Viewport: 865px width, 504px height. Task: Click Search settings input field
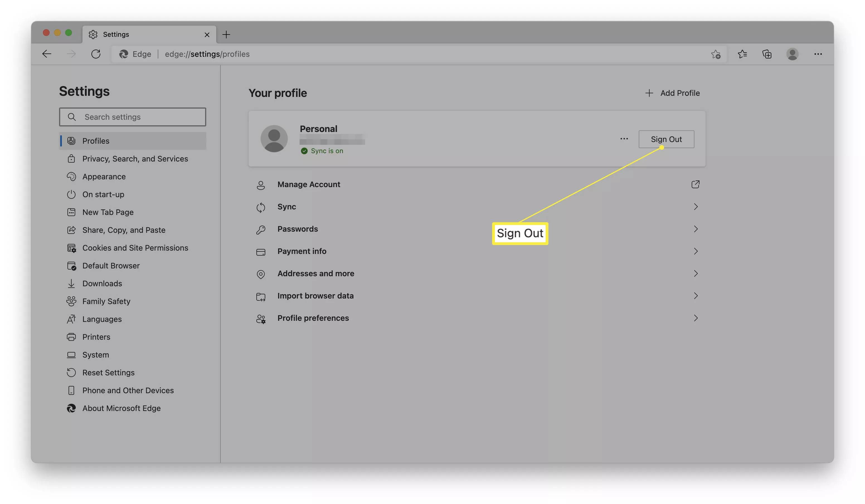[133, 116]
